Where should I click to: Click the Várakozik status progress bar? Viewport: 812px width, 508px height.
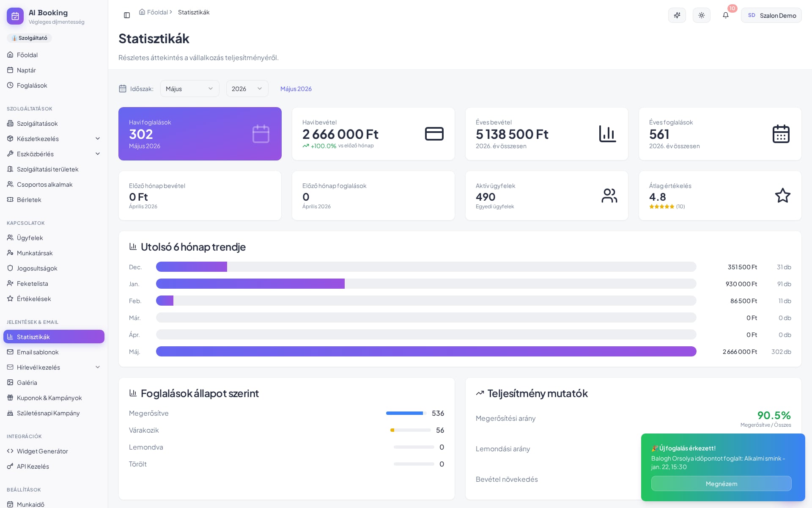410,430
